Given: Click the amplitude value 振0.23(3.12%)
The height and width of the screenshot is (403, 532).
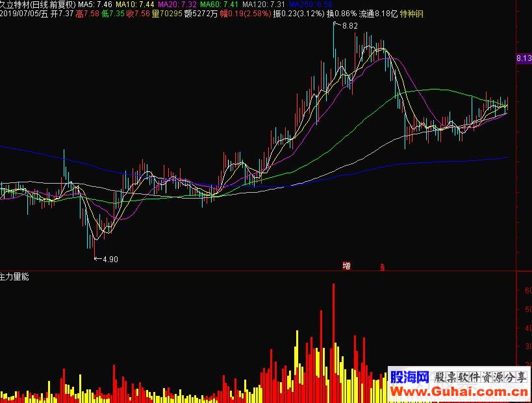Looking at the screenshot, I should coord(299,14).
